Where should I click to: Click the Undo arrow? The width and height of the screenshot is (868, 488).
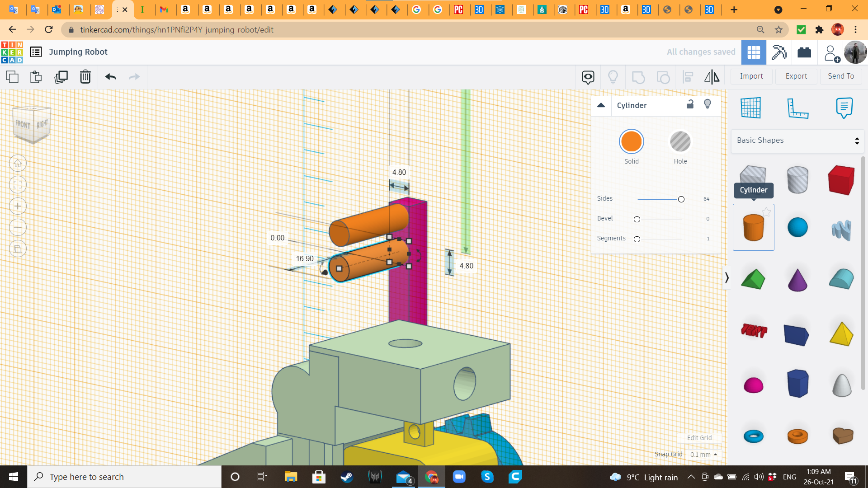(110, 77)
